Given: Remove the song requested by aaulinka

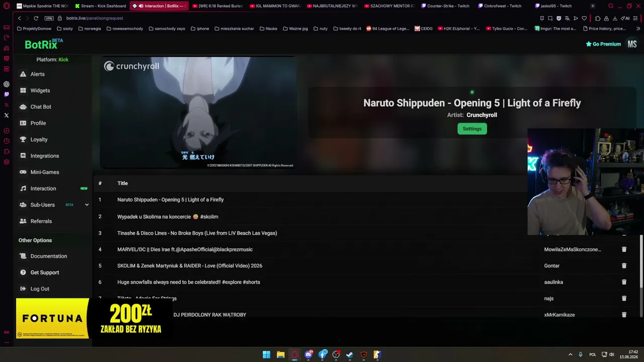Looking at the screenshot, I should coord(624,282).
